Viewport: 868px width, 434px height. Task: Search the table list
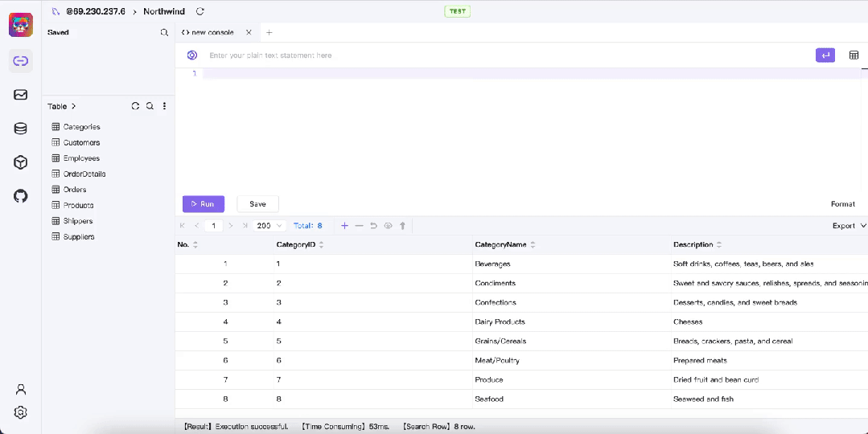pos(150,106)
